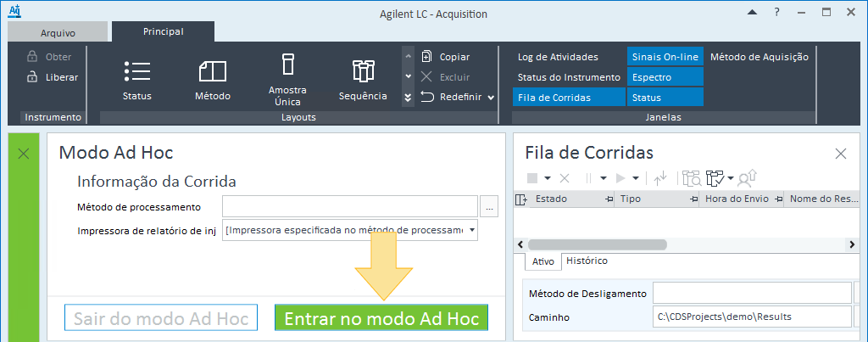Select the Ativo tab
868x342 pixels.
(x=542, y=261)
